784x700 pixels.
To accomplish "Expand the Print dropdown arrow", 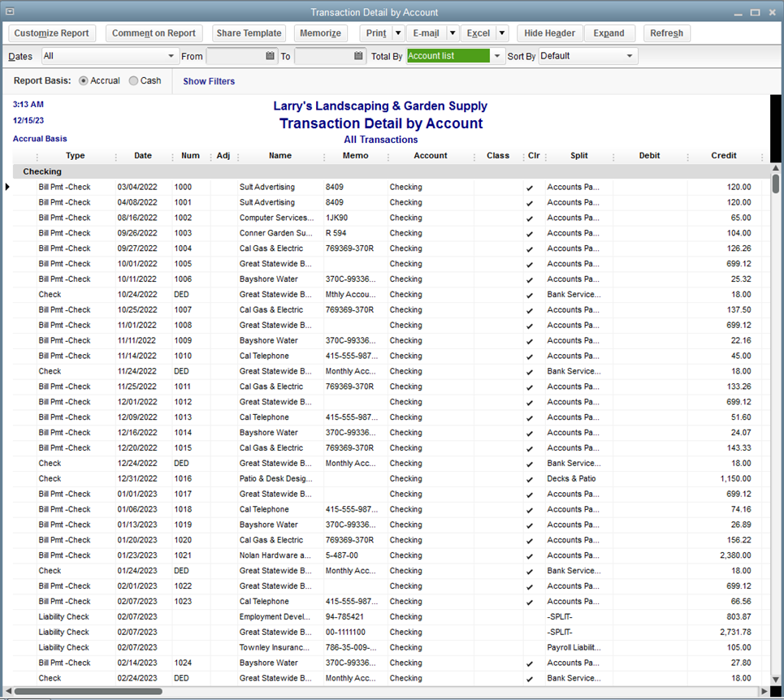I will tap(398, 33).
